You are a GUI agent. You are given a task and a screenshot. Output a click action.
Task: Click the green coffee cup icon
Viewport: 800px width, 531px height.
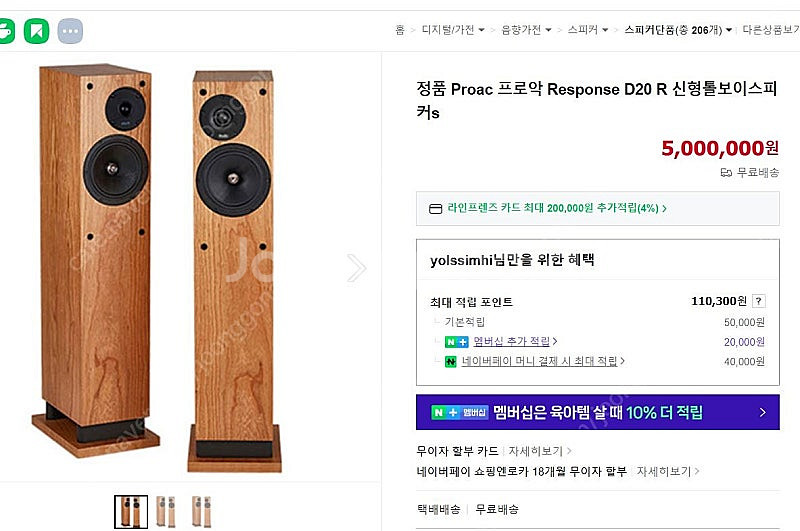[5, 30]
